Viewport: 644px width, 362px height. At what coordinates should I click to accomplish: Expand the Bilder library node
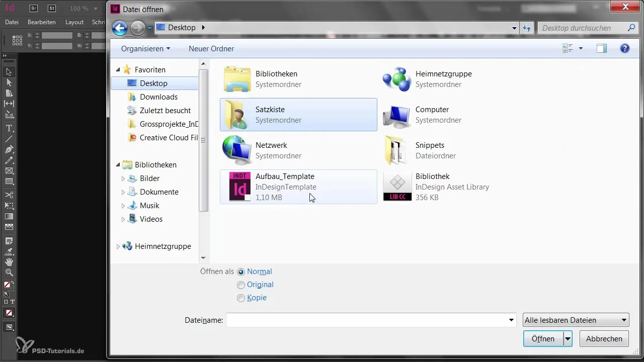coord(123,178)
